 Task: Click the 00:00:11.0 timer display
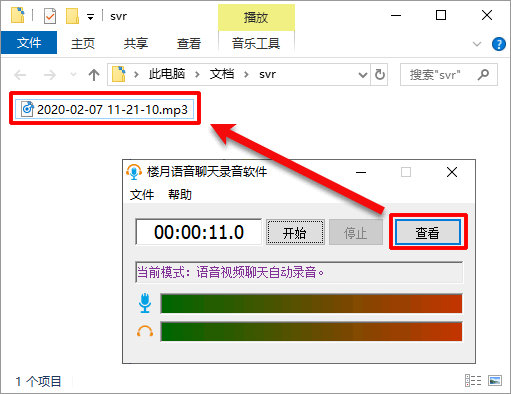click(x=199, y=232)
